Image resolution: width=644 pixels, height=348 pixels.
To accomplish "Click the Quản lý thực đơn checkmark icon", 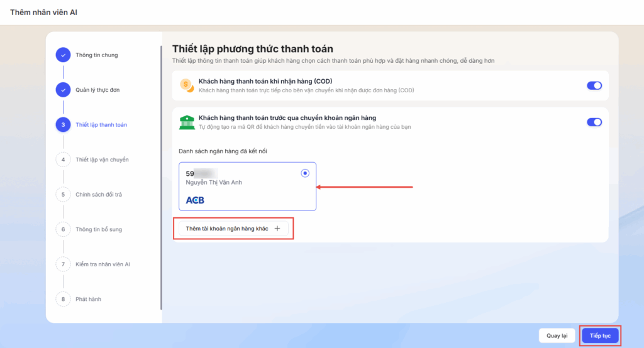I will 63,90.
